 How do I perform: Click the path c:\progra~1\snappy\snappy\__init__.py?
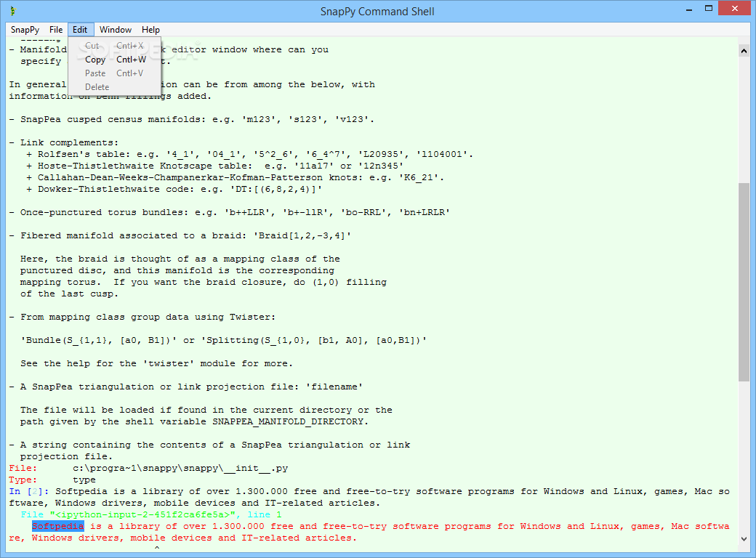pos(180,469)
